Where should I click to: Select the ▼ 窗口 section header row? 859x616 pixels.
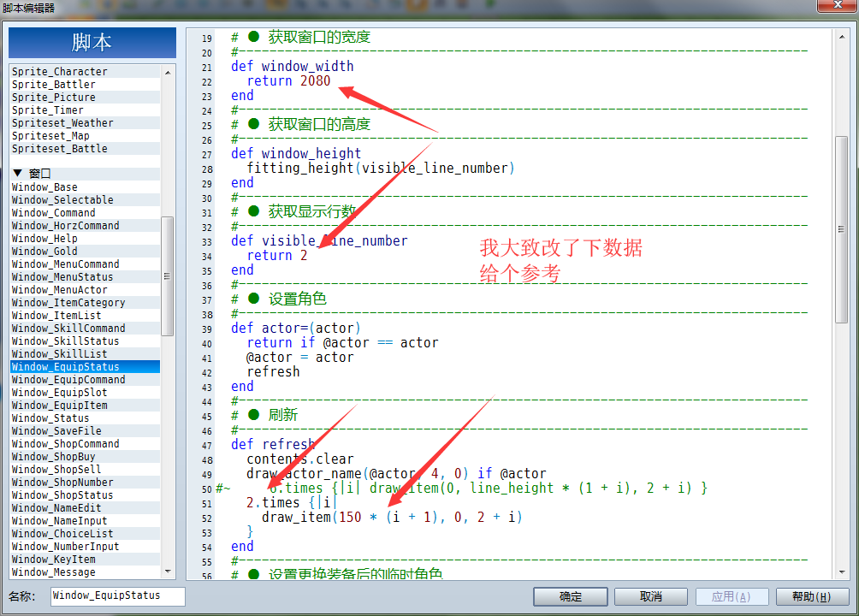(x=85, y=174)
